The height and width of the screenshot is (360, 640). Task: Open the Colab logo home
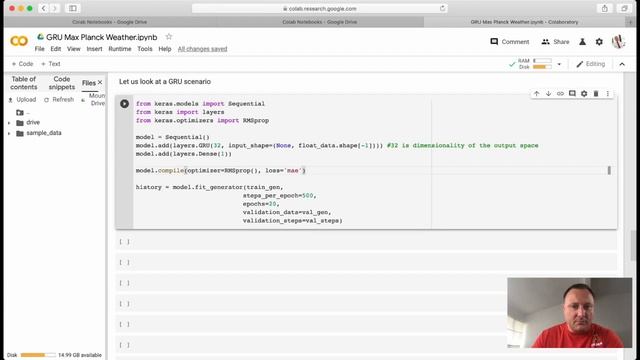[x=19, y=41]
